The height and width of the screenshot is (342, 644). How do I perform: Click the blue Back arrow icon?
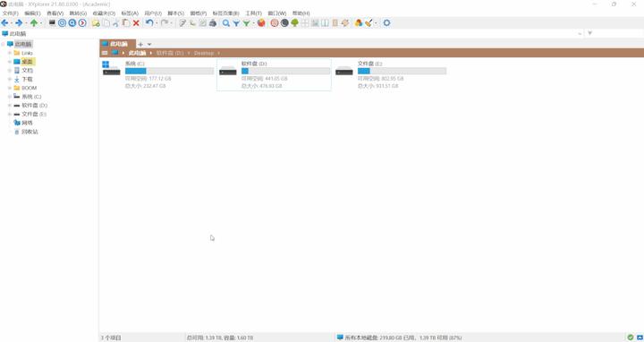5,23
